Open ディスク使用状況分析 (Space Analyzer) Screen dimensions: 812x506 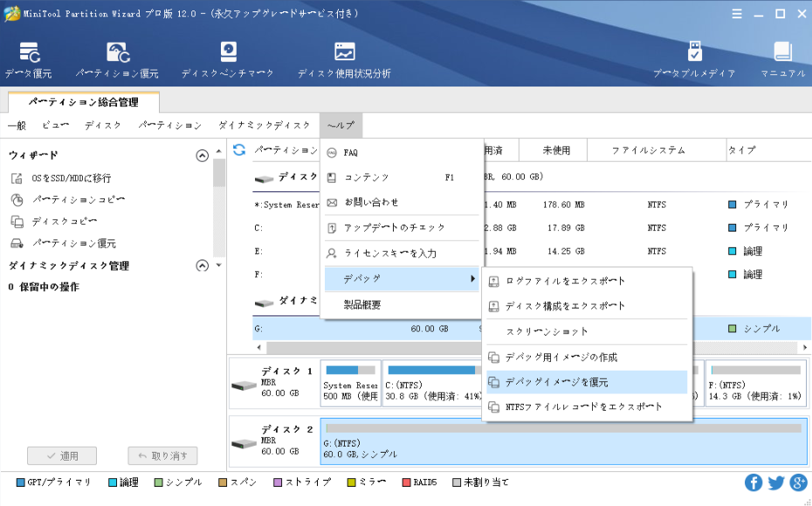pyautogui.click(x=344, y=59)
